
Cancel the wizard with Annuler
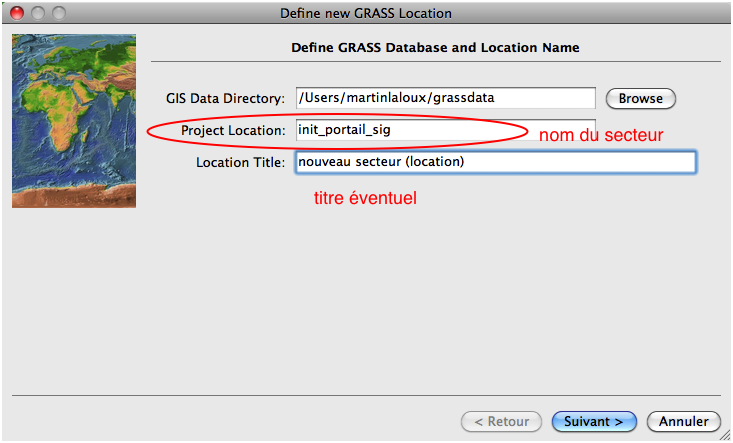coord(684,421)
